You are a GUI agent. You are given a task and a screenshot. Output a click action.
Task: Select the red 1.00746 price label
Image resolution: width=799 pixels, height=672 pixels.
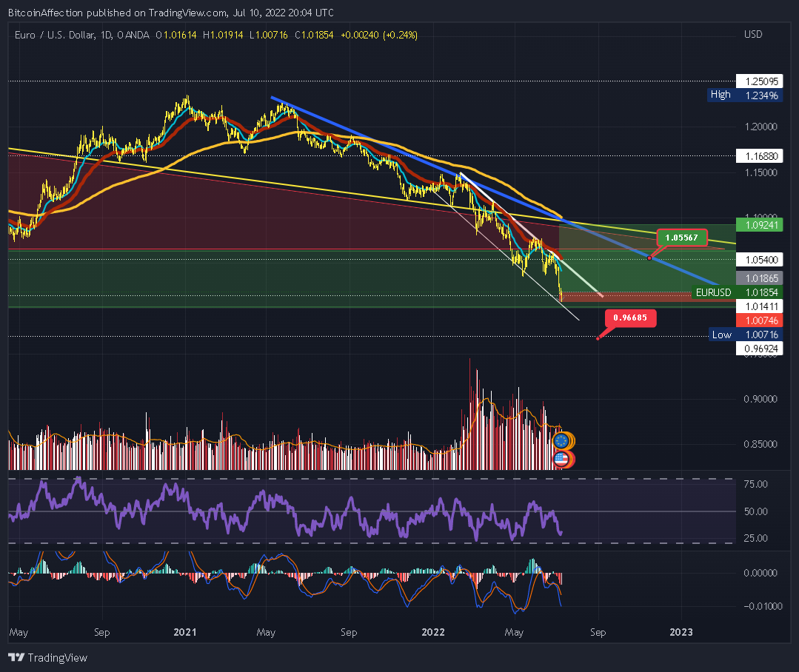759,320
